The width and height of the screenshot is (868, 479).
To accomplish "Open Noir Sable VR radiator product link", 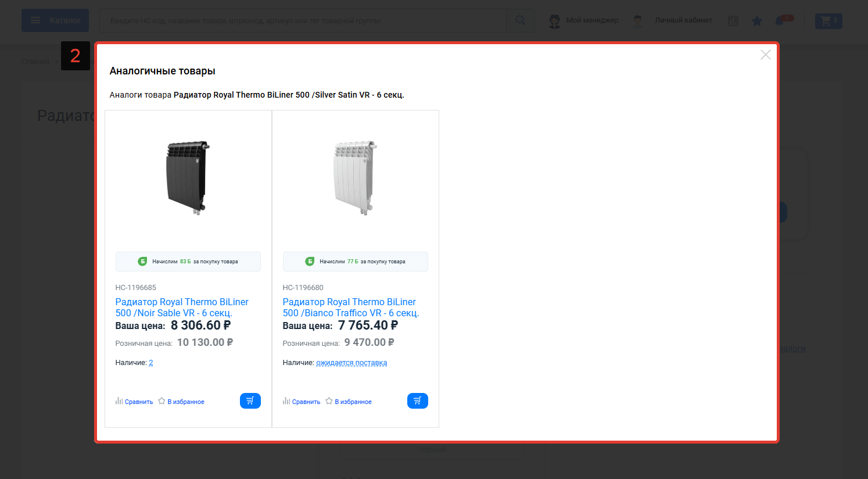I will (182, 308).
